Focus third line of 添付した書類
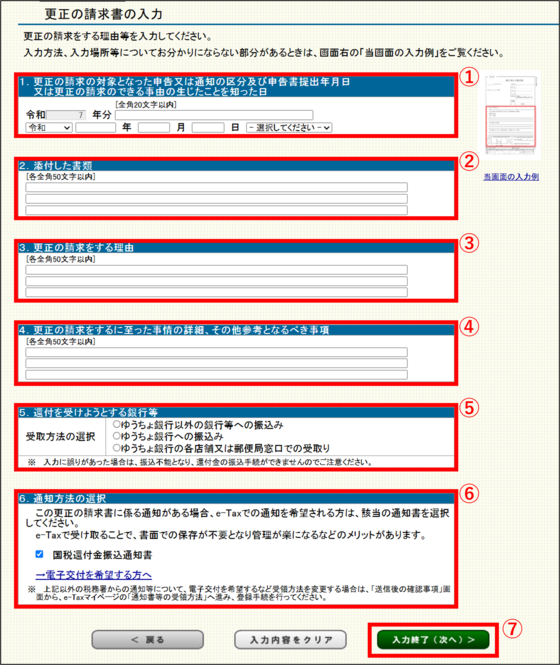The height and width of the screenshot is (665, 560). point(216,210)
